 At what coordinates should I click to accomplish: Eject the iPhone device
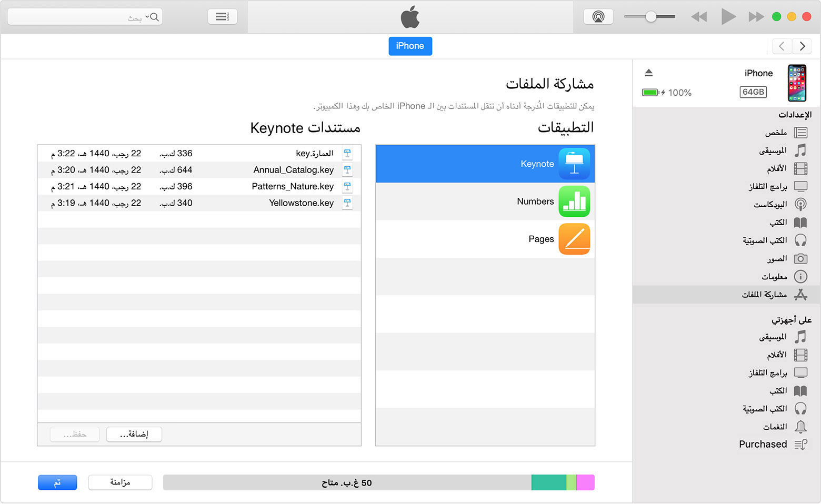pos(649,73)
